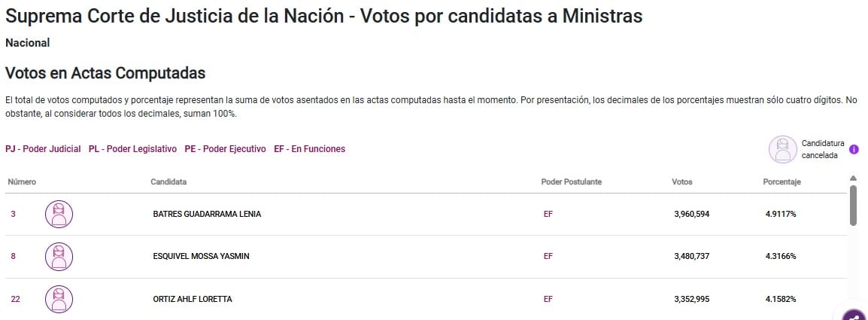Viewport: 868px width, 320px height.
Task: Select candidate name ORTIZ AHLF LORETTA
Action: coord(193,299)
